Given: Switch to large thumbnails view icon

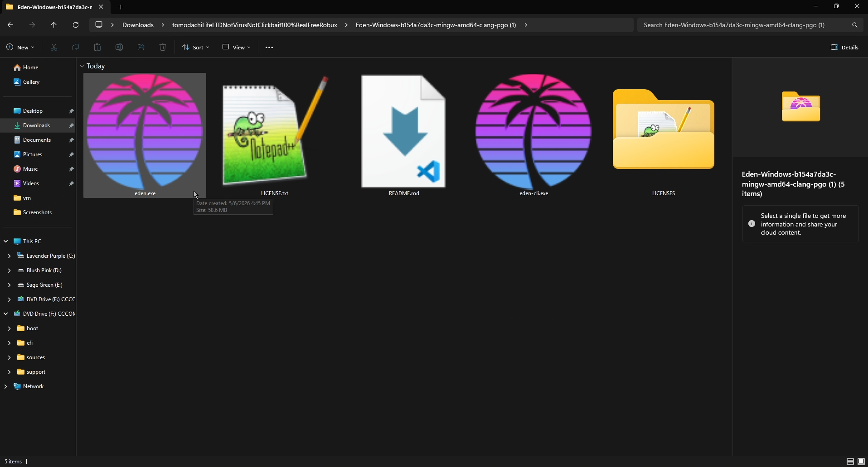Looking at the screenshot, I should [x=861, y=462].
